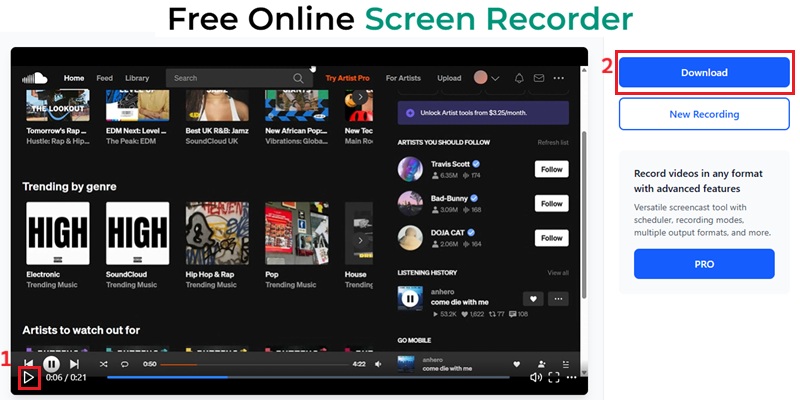Image resolution: width=800 pixels, height=400 pixels.
Task: Skip to next track in SoundCloud player
Action: click(74, 364)
